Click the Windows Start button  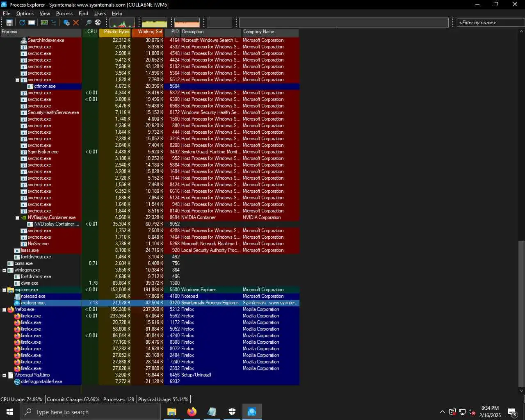[x=10, y=412]
